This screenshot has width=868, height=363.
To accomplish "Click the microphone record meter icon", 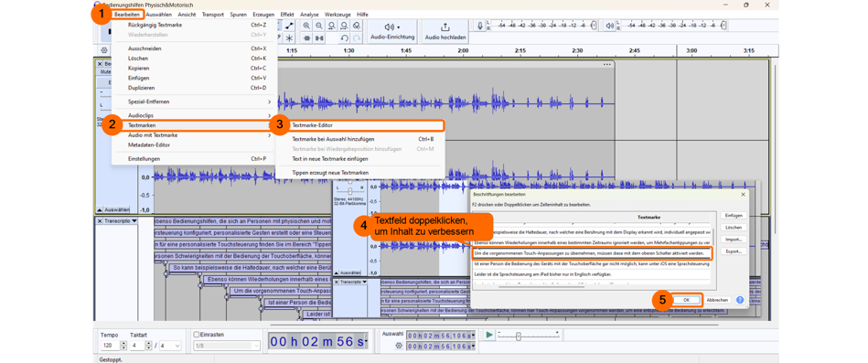I will (x=479, y=26).
